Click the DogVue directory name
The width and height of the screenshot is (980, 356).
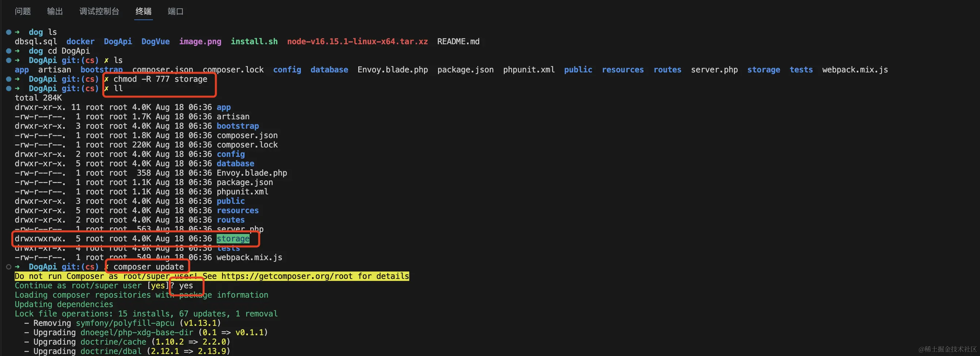click(156, 42)
